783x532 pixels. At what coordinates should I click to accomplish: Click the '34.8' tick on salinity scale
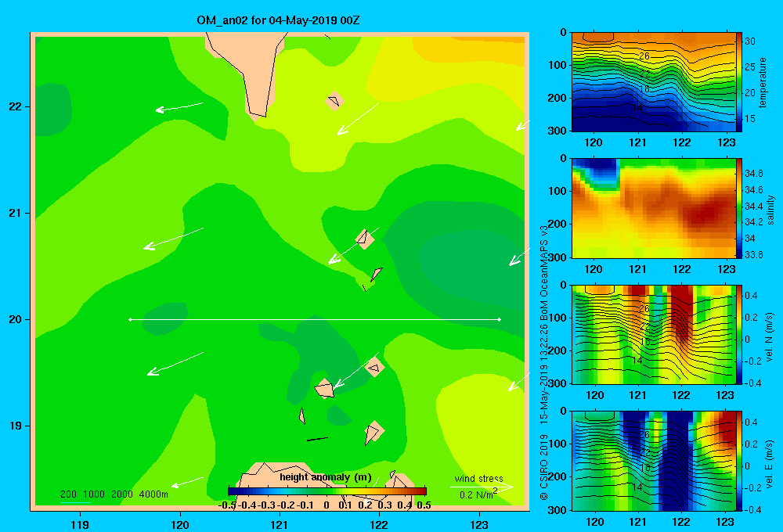[x=754, y=173]
